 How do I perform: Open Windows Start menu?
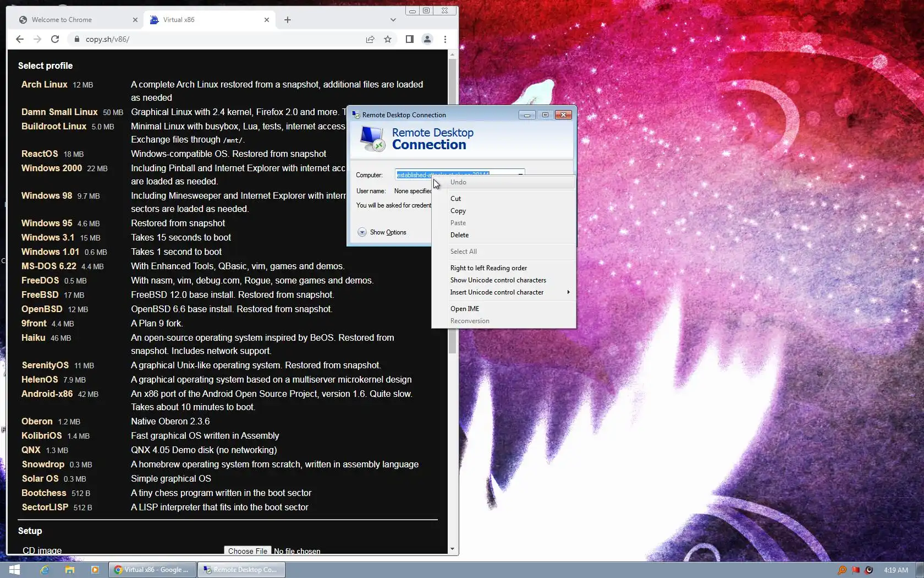[x=15, y=570]
